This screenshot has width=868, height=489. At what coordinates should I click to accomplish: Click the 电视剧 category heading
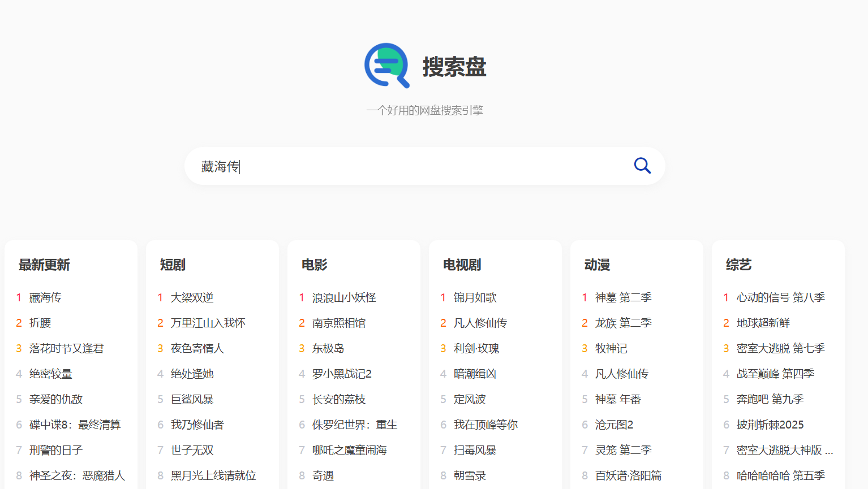(462, 265)
